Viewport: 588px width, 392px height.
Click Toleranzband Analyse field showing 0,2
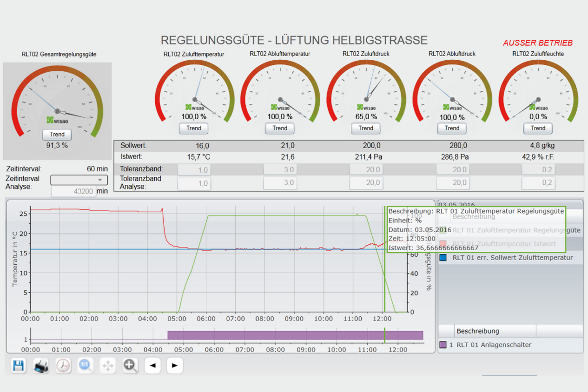click(x=538, y=183)
